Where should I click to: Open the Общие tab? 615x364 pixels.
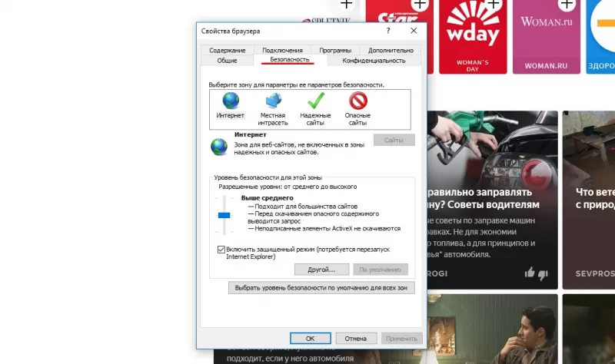tap(227, 61)
